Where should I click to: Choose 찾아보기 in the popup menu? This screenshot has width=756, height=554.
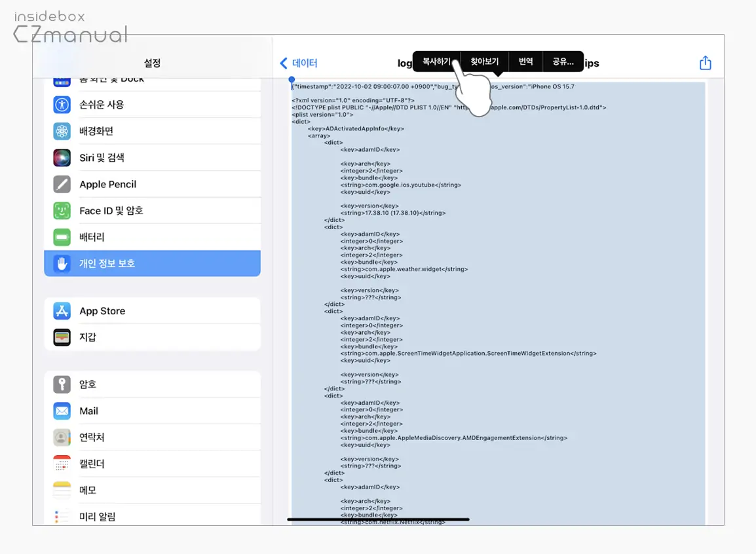(485, 61)
